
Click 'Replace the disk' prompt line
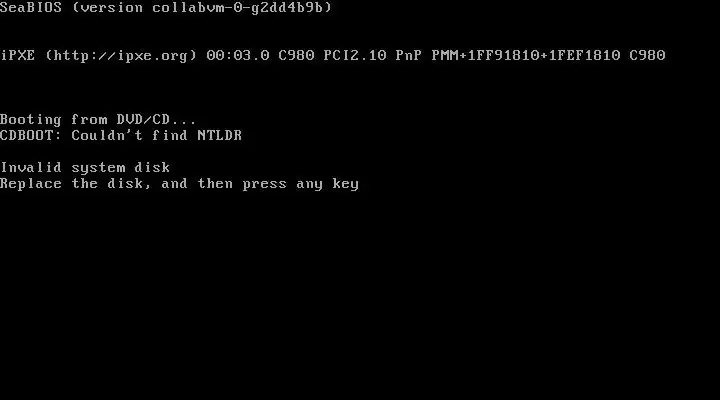click(x=179, y=184)
